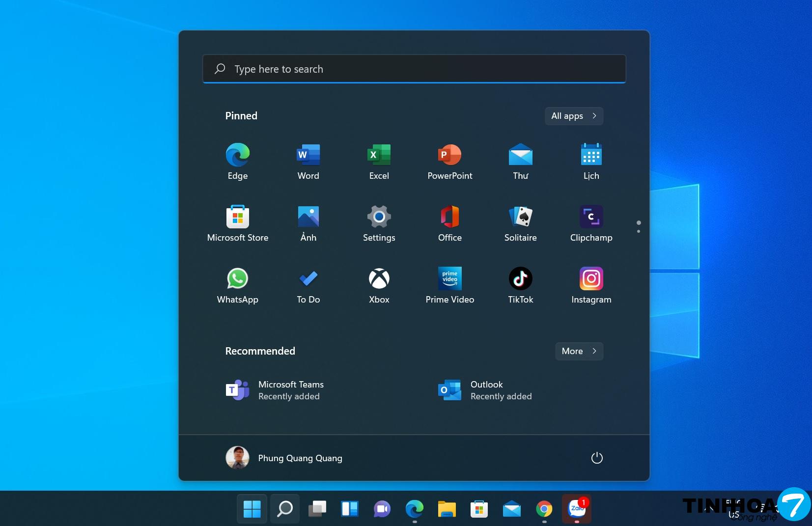Screen dimensions: 812x526
Task: Click the Type here to search box
Action: point(414,69)
